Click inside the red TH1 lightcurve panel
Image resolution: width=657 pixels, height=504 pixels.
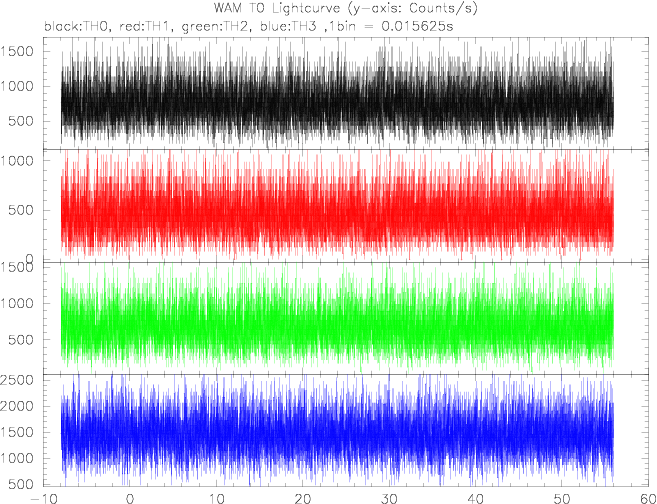click(347, 206)
